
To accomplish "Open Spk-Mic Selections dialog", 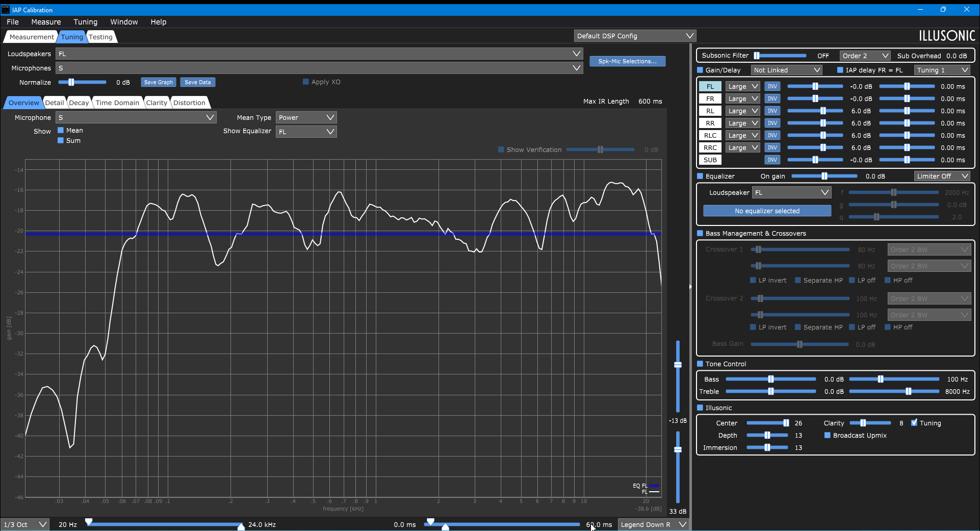I will (627, 61).
